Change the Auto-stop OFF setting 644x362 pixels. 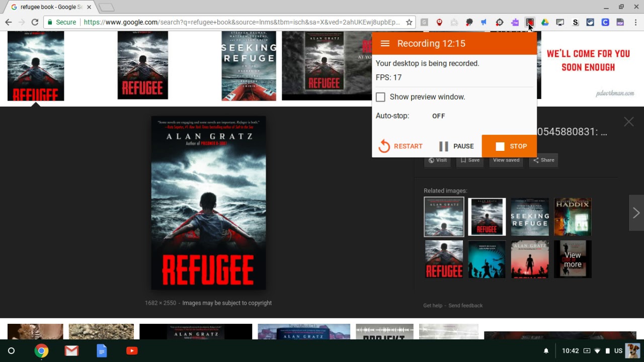[439, 116]
